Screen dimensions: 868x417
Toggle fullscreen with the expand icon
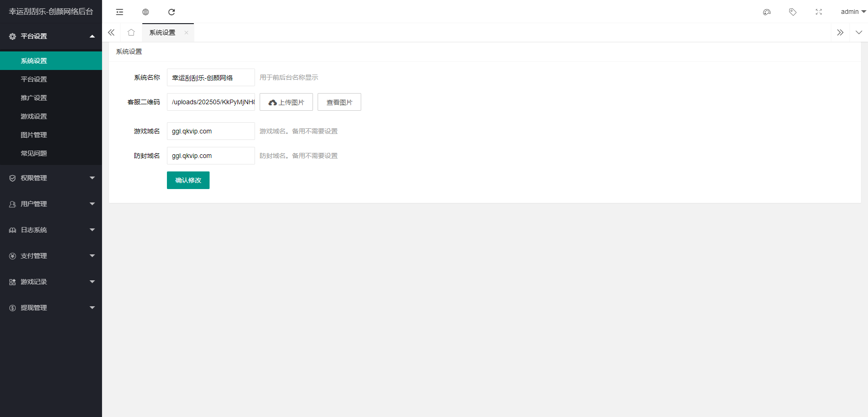click(819, 12)
